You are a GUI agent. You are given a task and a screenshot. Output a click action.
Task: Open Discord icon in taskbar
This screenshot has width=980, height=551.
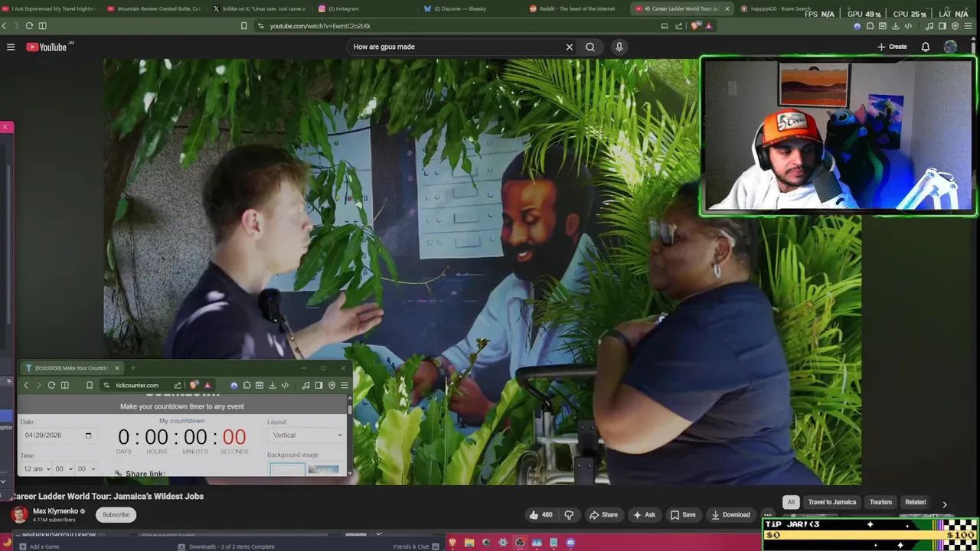tap(570, 543)
